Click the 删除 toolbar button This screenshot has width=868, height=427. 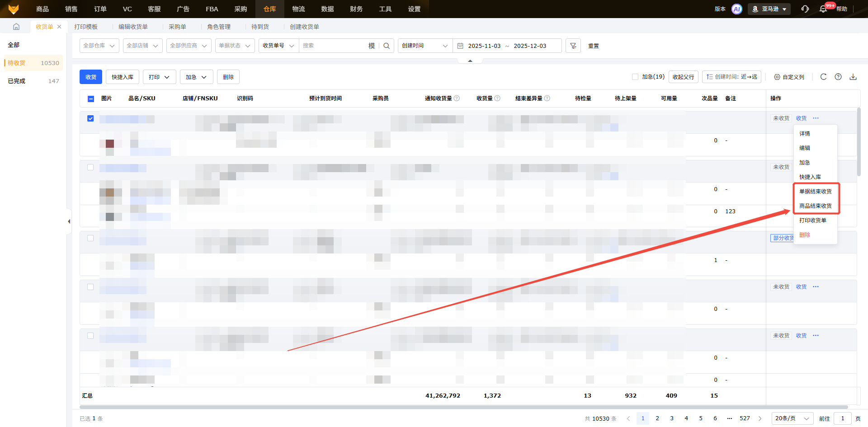coord(228,77)
